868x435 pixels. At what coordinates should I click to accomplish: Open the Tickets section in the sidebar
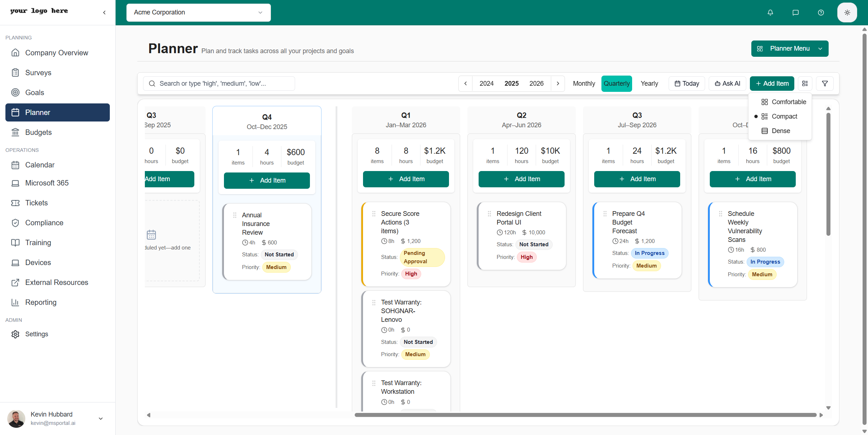point(36,202)
